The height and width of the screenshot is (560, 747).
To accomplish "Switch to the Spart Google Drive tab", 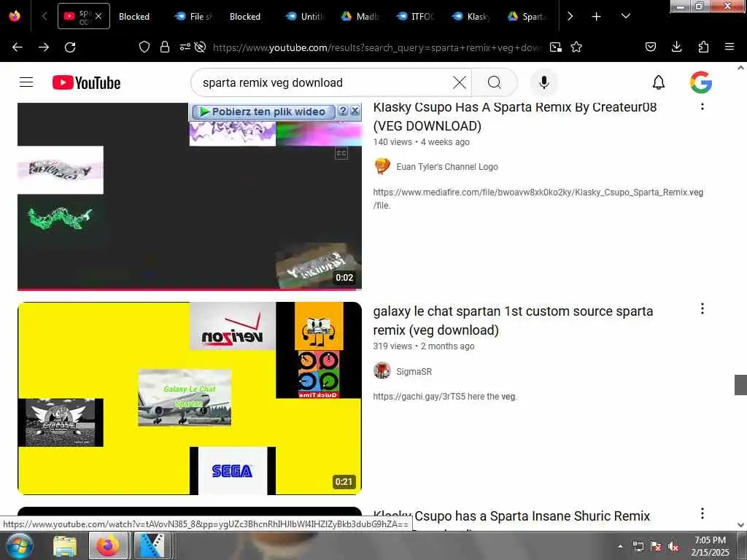I will (527, 17).
